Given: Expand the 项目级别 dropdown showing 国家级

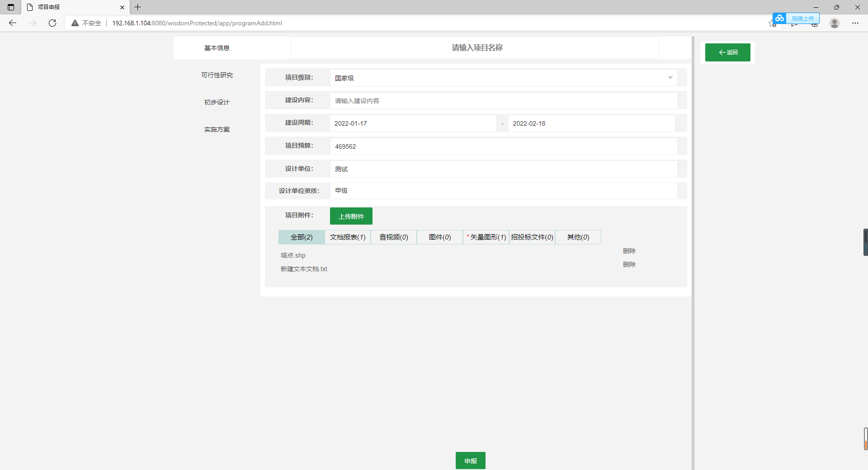Looking at the screenshot, I should (x=503, y=78).
